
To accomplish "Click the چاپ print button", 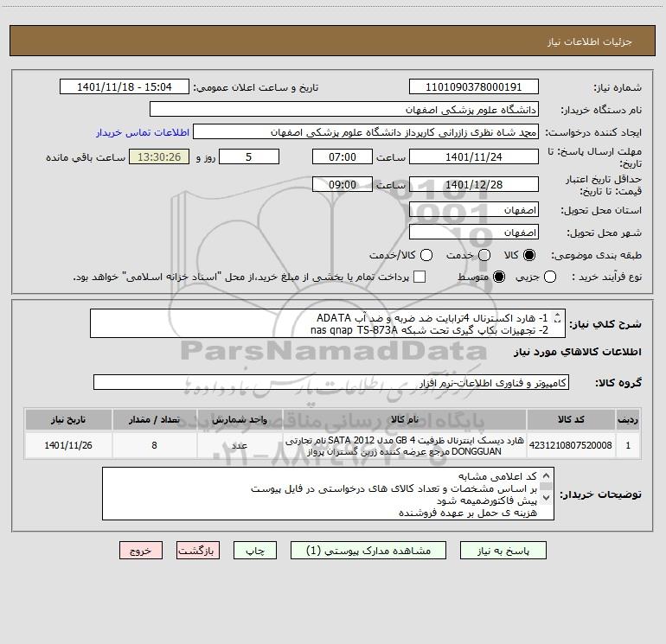I will pyautogui.click(x=255, y=551).
